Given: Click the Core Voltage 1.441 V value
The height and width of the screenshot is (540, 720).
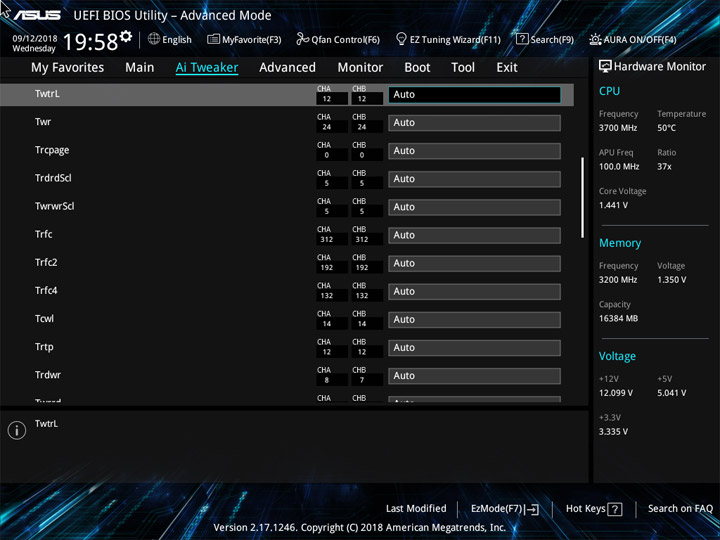Looking at the screenshot, I should 613,205.
